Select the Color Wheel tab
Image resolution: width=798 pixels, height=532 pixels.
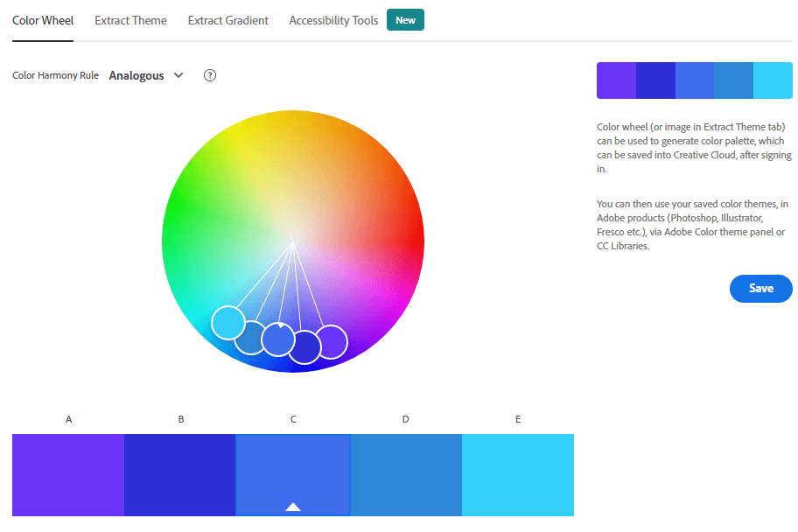(43, 20)
